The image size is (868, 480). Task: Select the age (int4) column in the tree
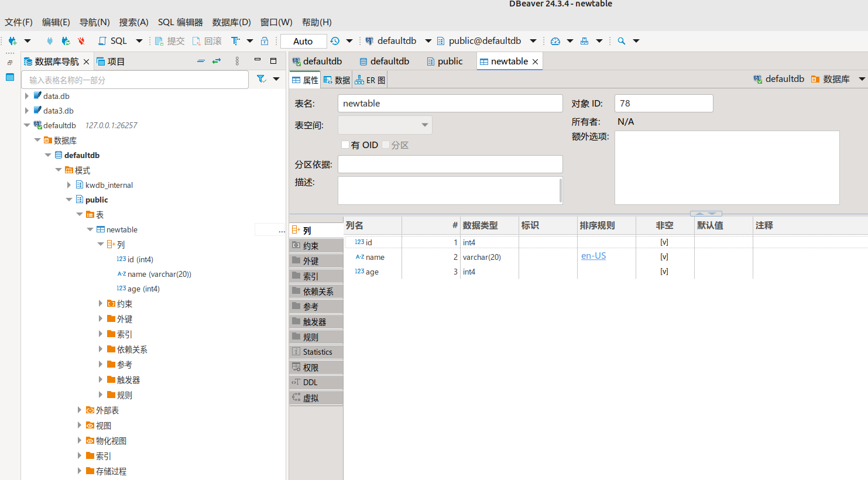138,289
